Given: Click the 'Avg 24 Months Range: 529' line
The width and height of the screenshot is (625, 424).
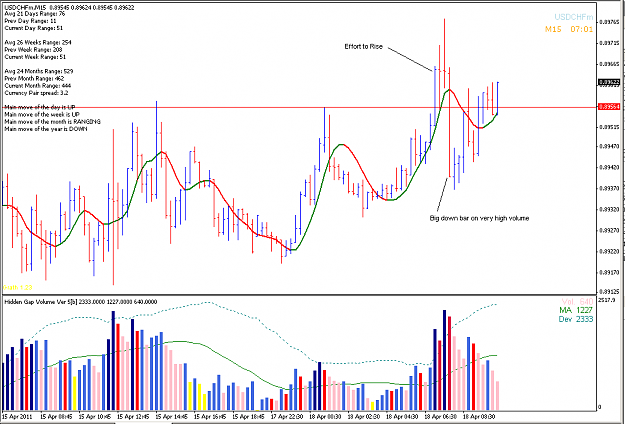Looking at the screenshot, I should coord(39,71).
